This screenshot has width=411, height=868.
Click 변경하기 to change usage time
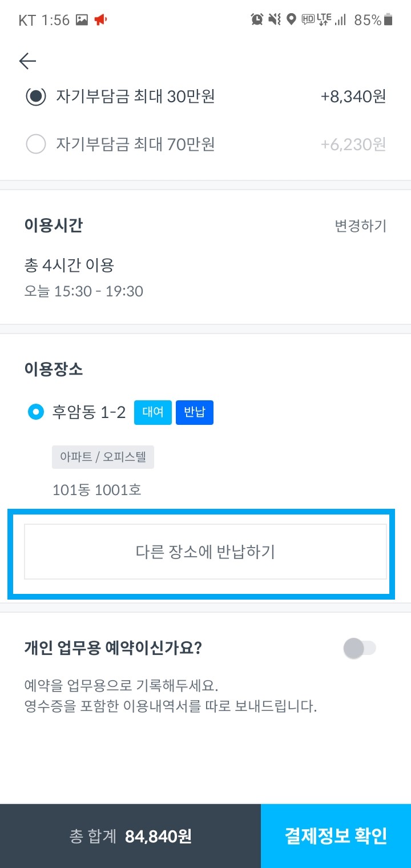tap(360, 226)
